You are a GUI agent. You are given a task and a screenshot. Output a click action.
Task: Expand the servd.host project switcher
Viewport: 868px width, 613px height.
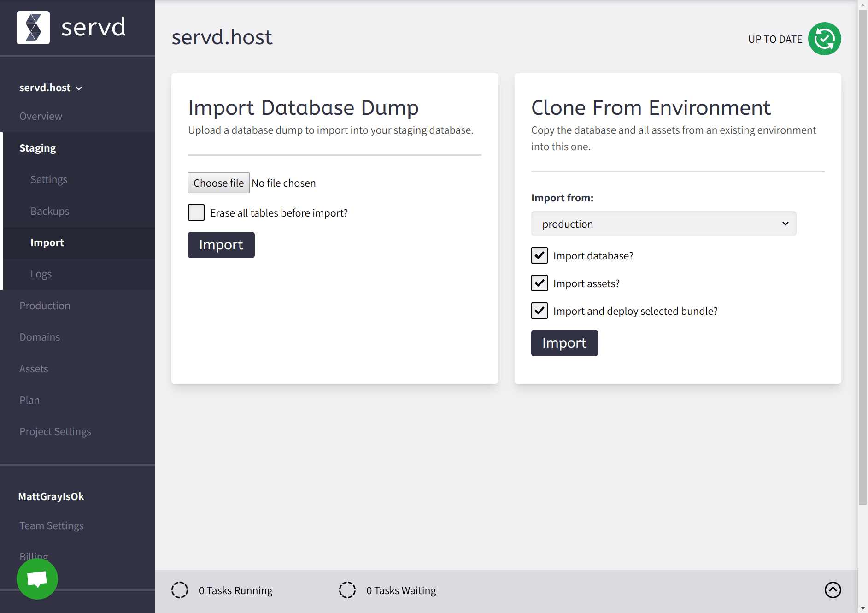(x=51, y=88)
